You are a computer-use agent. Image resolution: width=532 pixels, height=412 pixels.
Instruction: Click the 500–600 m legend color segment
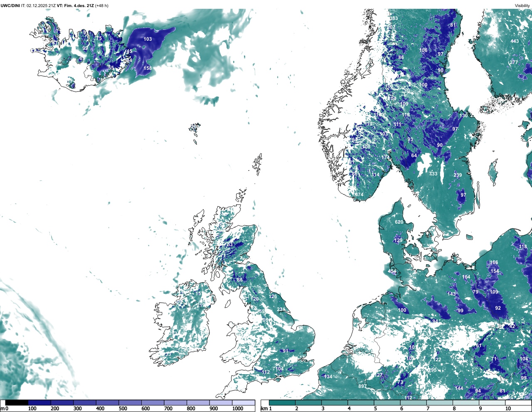tap(130, 402)
